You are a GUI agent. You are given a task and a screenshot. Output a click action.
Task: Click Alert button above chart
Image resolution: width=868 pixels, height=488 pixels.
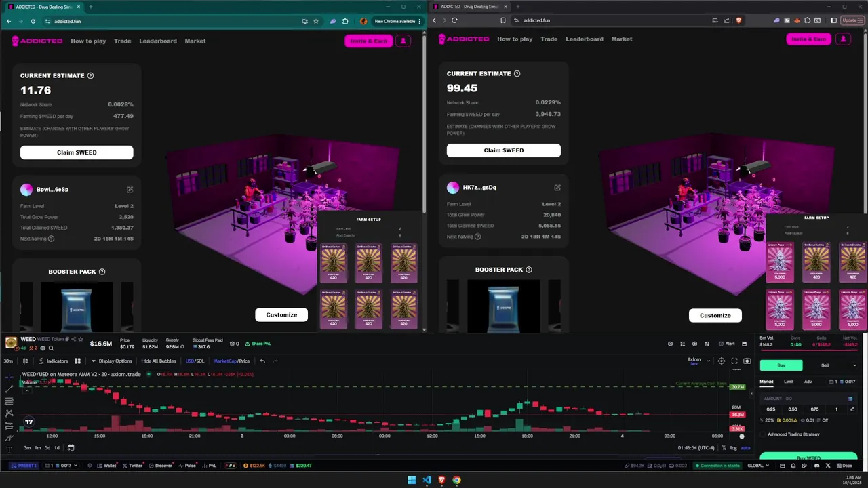click(726, 344)
